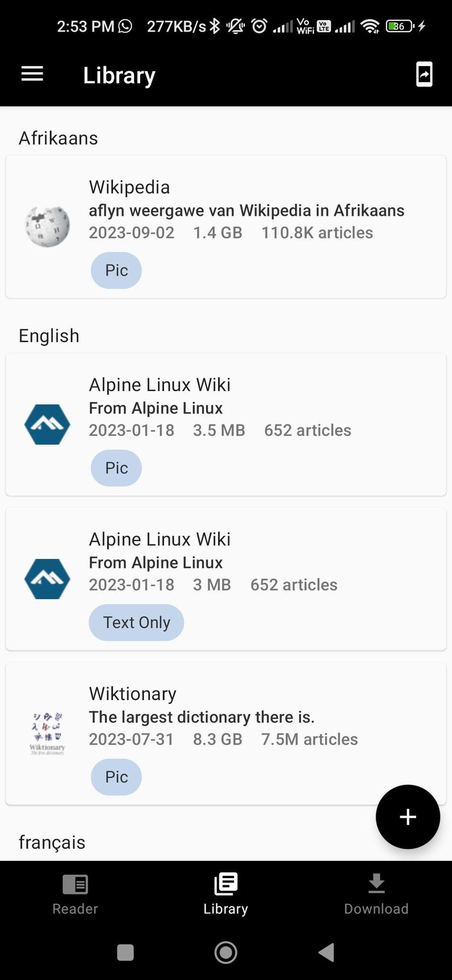The height and width of the screenshot is (980, 452).
Task: Click the language selection icon in top bar
Action: 424,74
